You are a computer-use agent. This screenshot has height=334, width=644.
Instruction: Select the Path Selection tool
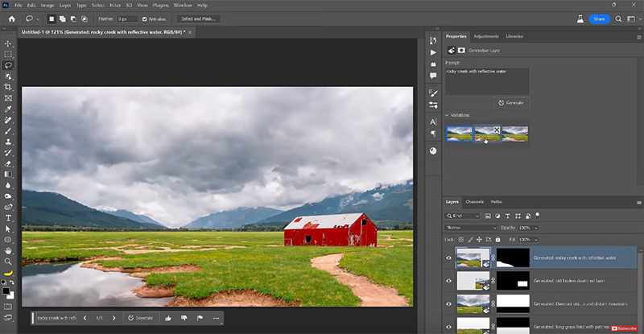(8, 229)
